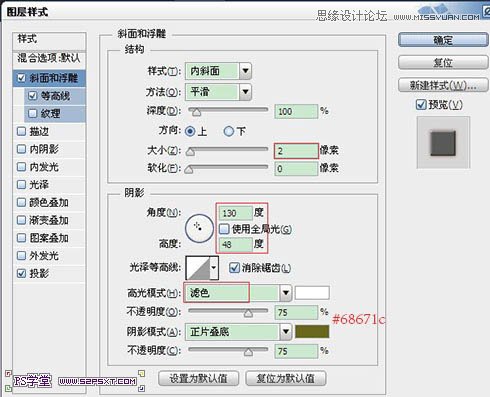
Task: Select 混合选项:默认 in the list
Action: click(49, 58)
